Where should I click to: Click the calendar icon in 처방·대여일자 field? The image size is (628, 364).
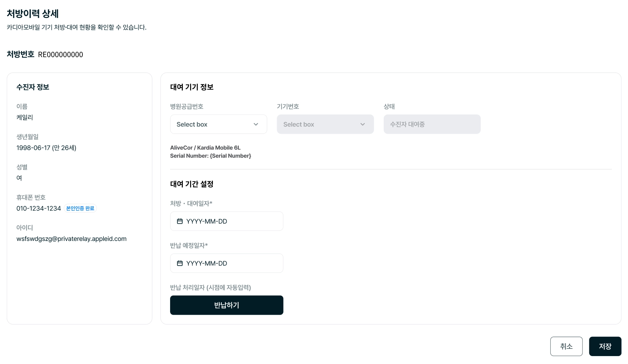(x=180, y=221)
